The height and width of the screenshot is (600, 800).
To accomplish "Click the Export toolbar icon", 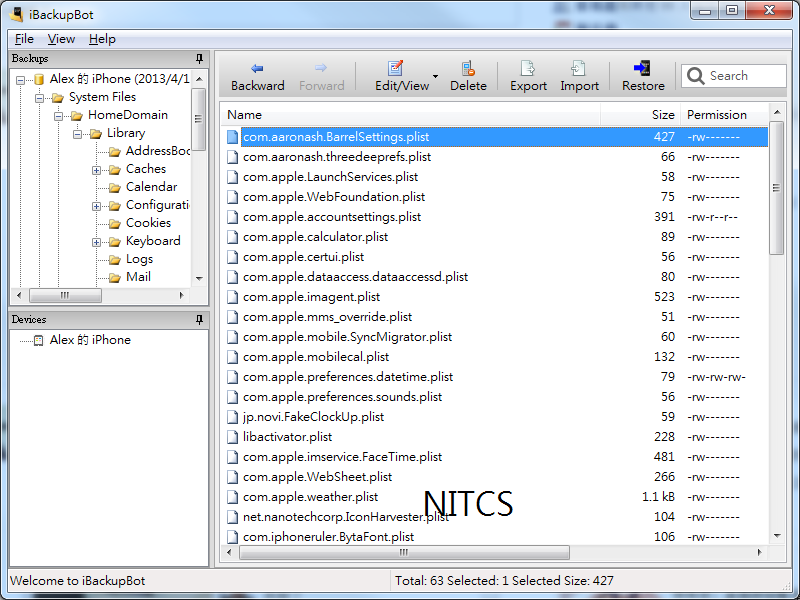I will pos(528,68).
